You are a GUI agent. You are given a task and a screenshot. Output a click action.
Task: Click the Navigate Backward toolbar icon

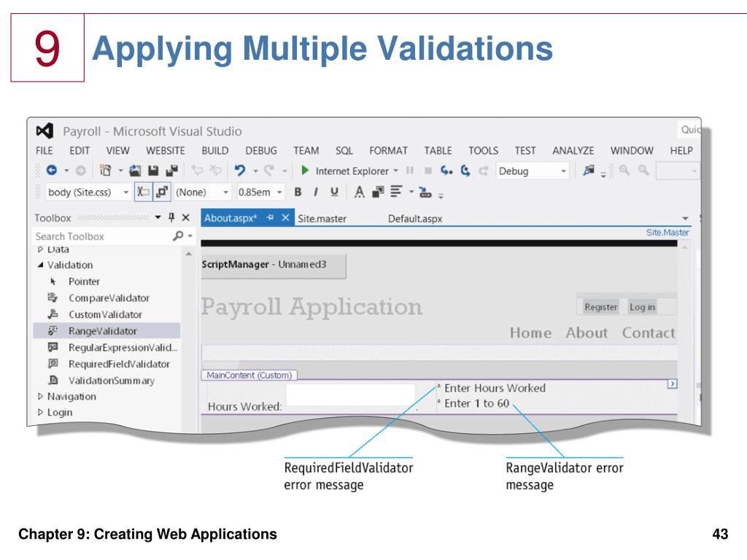point(52,170)
